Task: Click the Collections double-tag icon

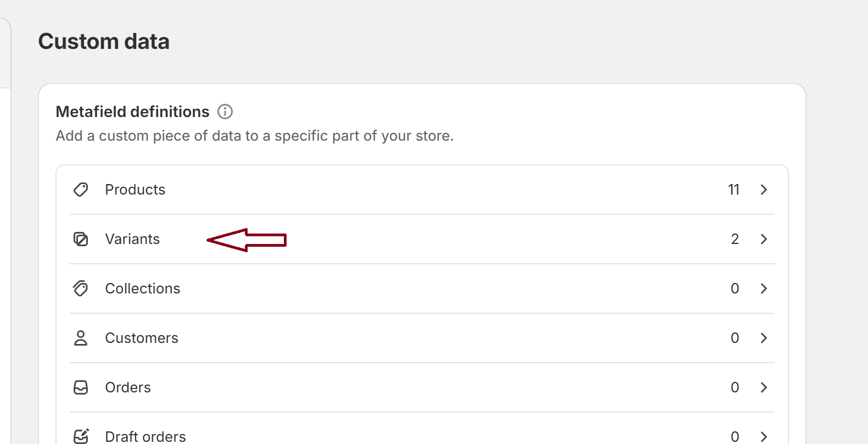Action: click(x=81, y=288)
